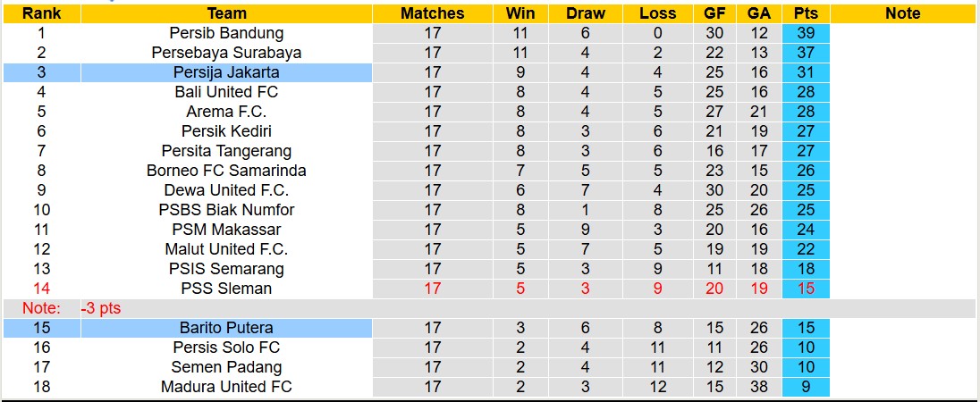The image size is (980, 402).
Task: Sort by the Matches column header
Action: coord(432,13)
